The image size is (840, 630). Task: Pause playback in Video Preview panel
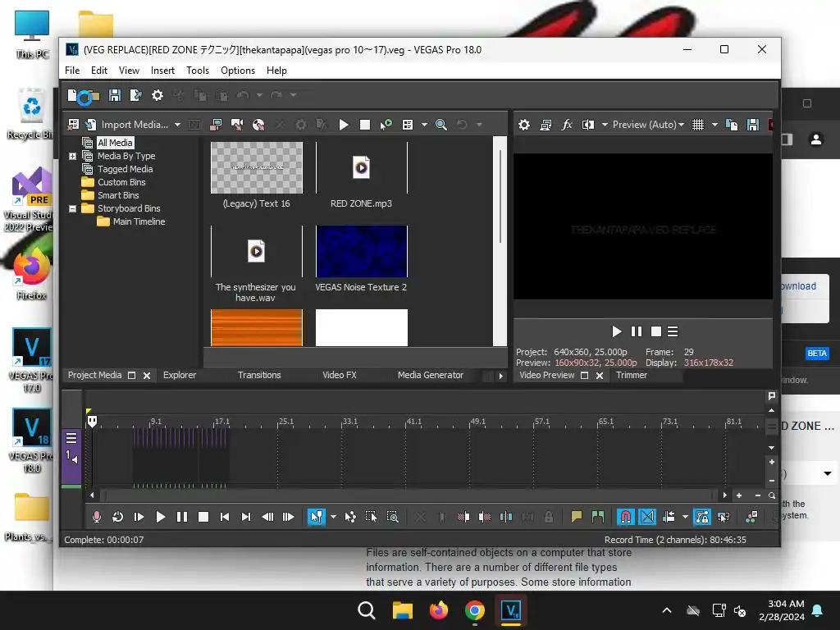tap(637, 331)
